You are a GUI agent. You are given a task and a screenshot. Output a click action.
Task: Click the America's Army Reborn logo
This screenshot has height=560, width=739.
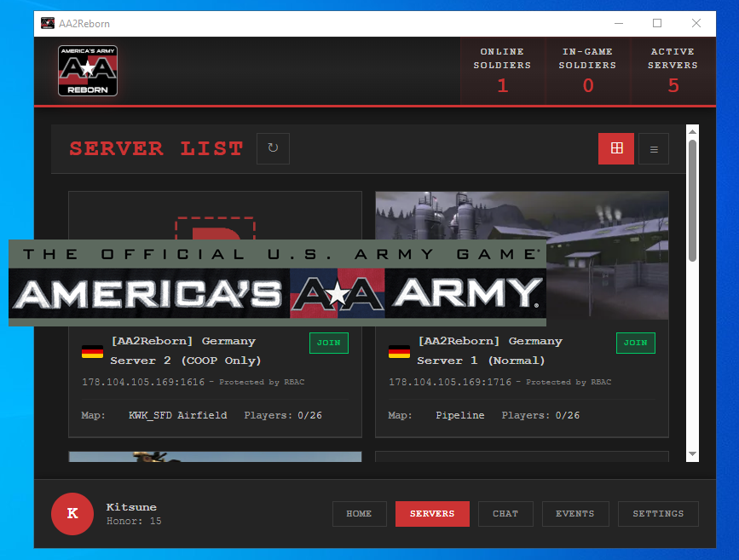(88, 71)
